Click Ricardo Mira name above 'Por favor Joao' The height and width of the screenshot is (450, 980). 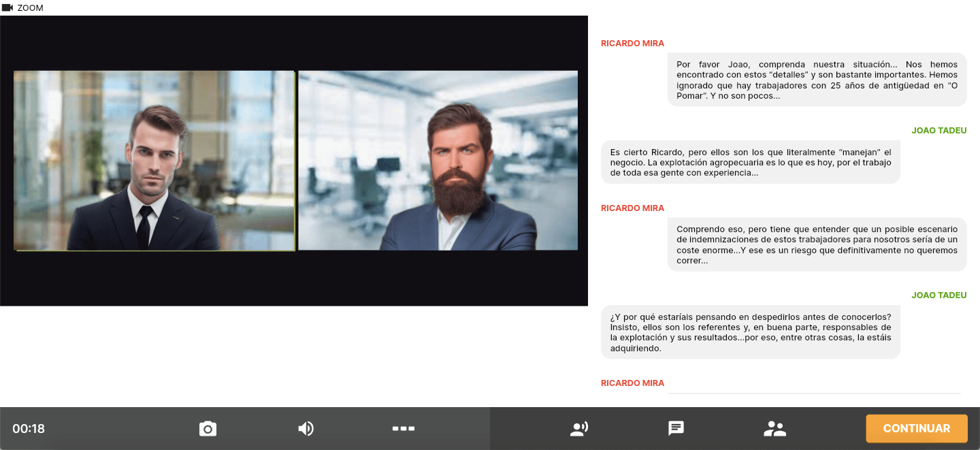(x=632, y=44)
